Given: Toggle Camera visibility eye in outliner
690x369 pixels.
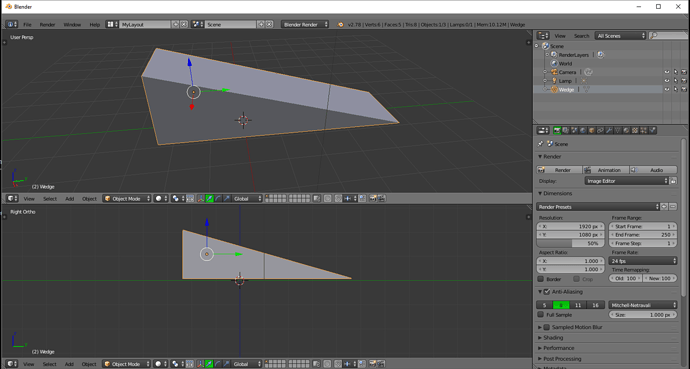Looking at the screenshot, I should coord(667,72).
